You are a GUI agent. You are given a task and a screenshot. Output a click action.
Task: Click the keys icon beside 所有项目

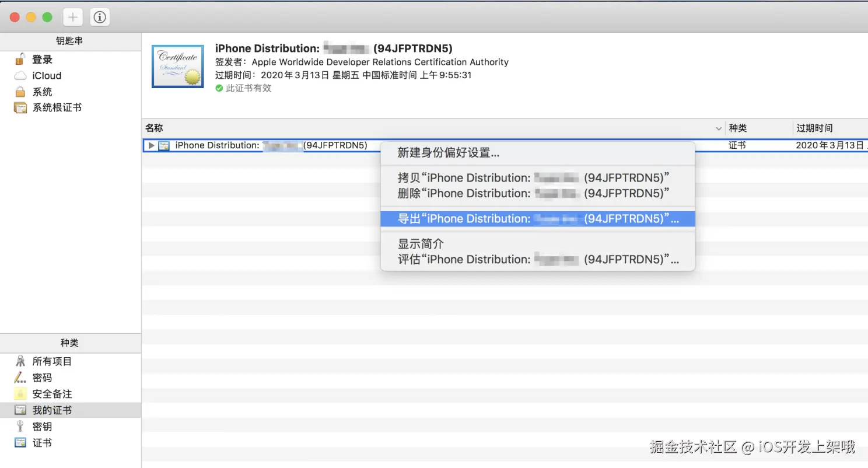[x=20, y=361]
